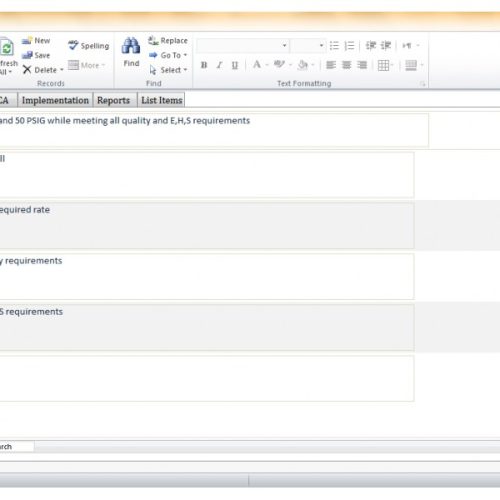Run the Spelling check
This screenshot has width=500, height=500.
89,46
